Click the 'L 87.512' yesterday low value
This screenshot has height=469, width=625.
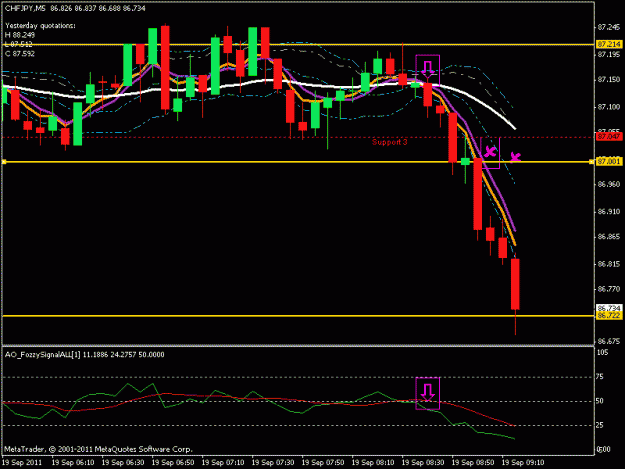(19, 44)
